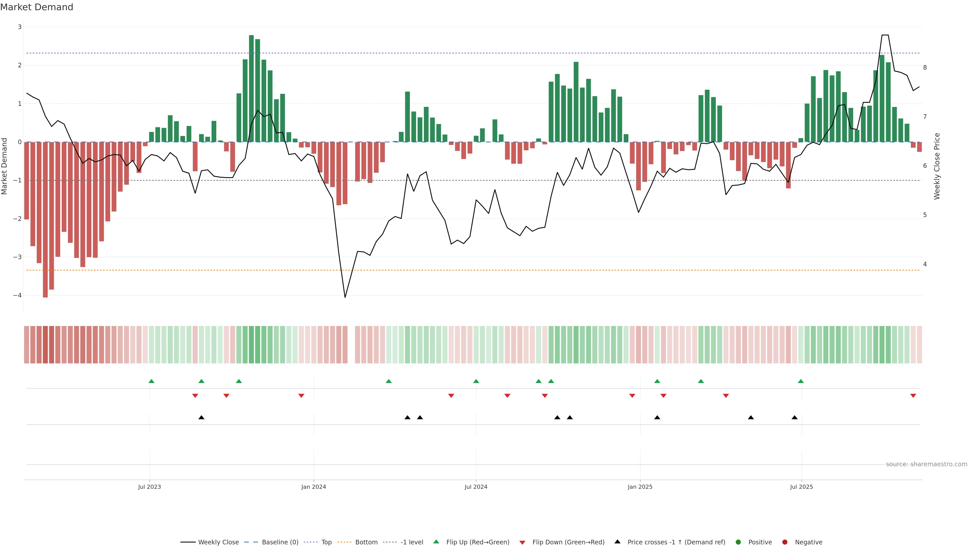Click the Bottom orange legend line swatch
The image size is (980, 551).
[x=344, y=542]
